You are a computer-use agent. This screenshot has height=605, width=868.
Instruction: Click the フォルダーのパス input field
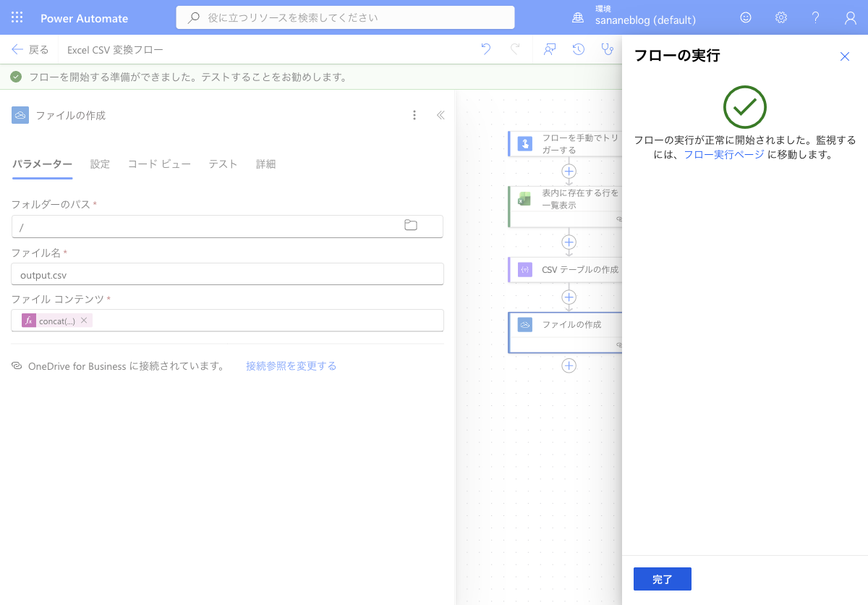coord(227,227)
